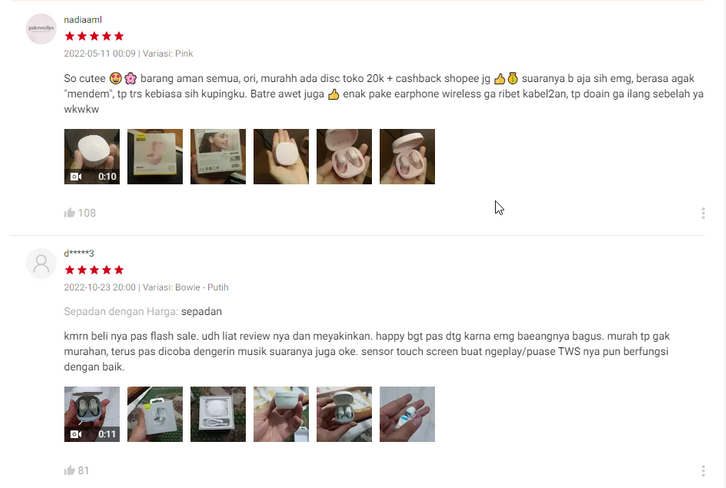
Task: Play the 0:10 review video thumbnail
Action: coord(92,156)
